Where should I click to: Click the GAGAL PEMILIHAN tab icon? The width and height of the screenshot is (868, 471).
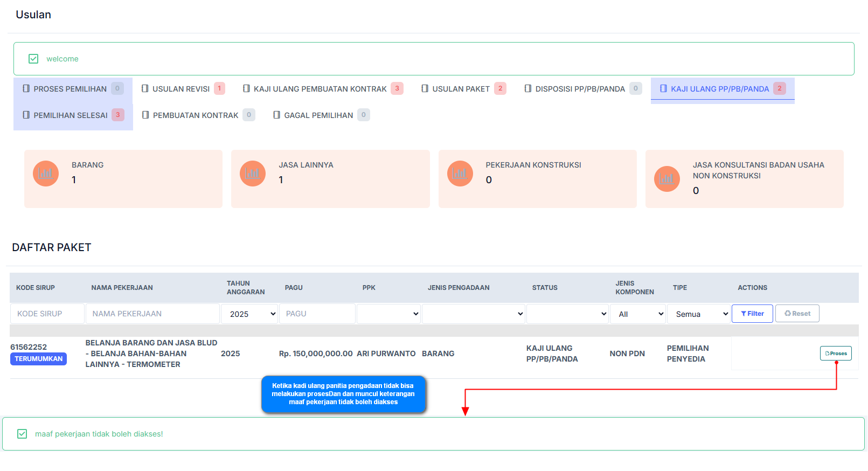[x=276, y=115]
